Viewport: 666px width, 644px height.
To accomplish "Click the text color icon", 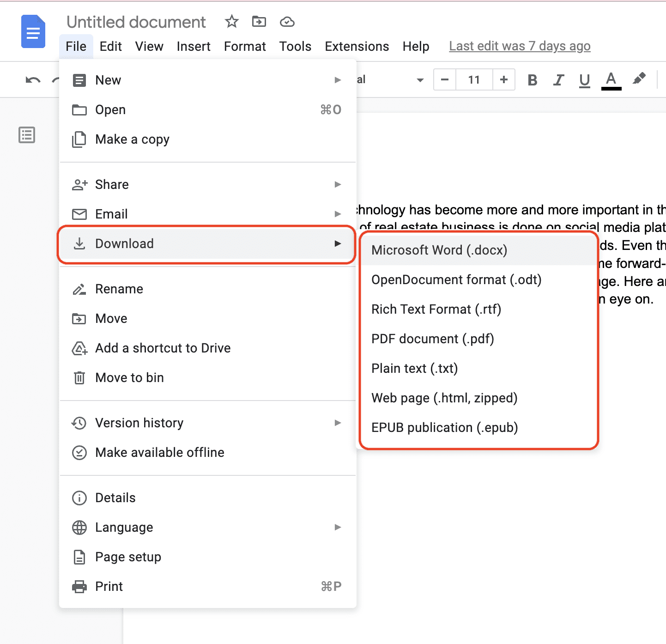I will (611, 79).
